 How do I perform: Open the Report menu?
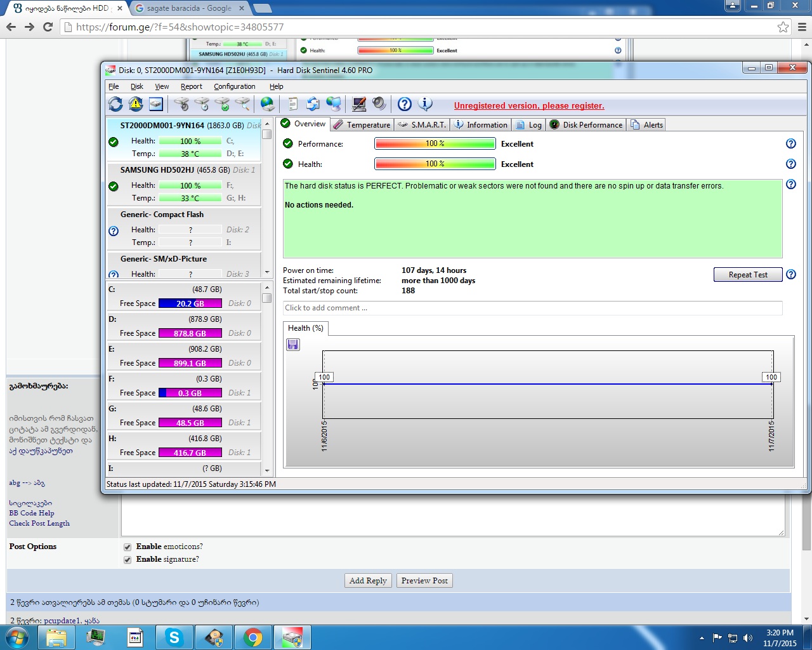[191, 86]
